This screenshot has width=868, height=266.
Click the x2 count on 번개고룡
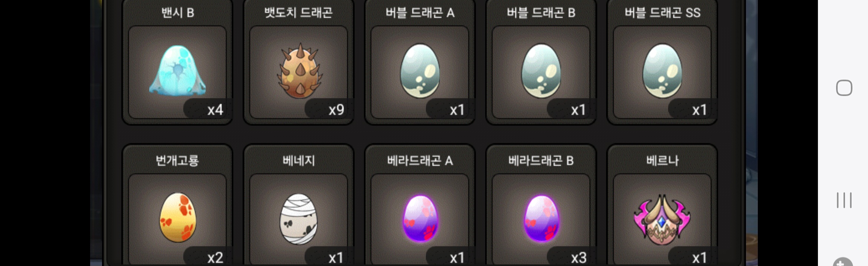215,257
